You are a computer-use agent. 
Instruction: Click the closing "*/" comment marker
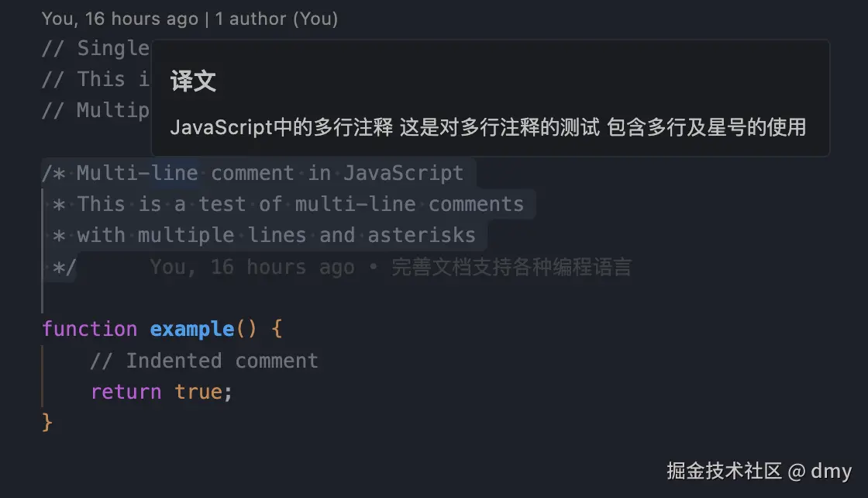coord(64,268)
